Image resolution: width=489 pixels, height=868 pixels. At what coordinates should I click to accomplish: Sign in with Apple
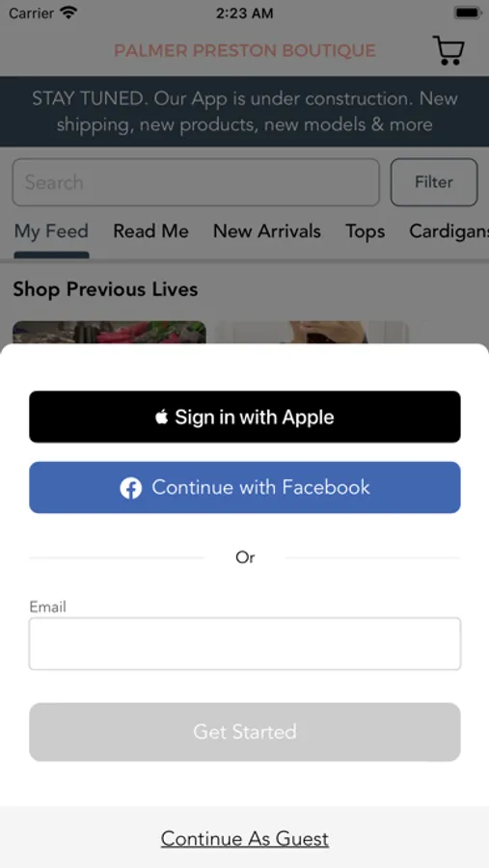click(x=245, y=417)
